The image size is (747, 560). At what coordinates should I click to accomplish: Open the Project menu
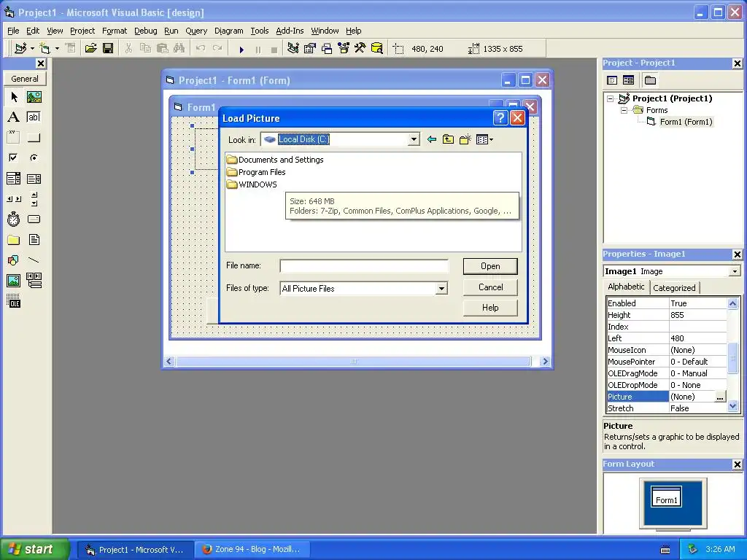click(82, 31)
